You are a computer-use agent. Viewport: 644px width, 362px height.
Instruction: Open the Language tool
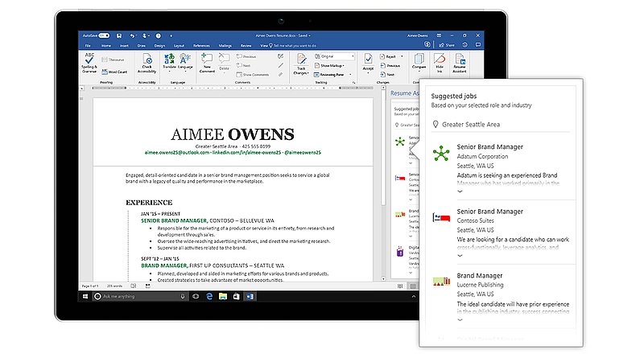[x=185, y=63]
